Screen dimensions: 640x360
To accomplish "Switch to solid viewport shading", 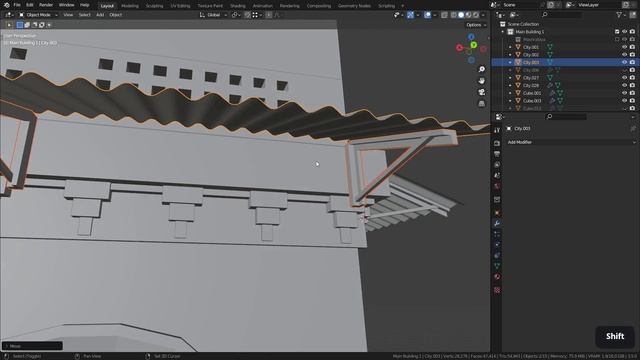I will pyautogui.click(x=461, y=15).
